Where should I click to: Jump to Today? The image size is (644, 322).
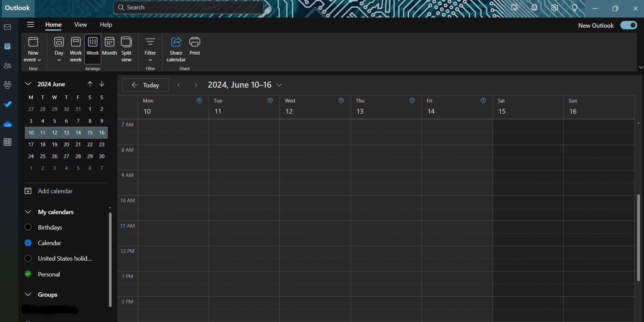[x=145, y=85]
